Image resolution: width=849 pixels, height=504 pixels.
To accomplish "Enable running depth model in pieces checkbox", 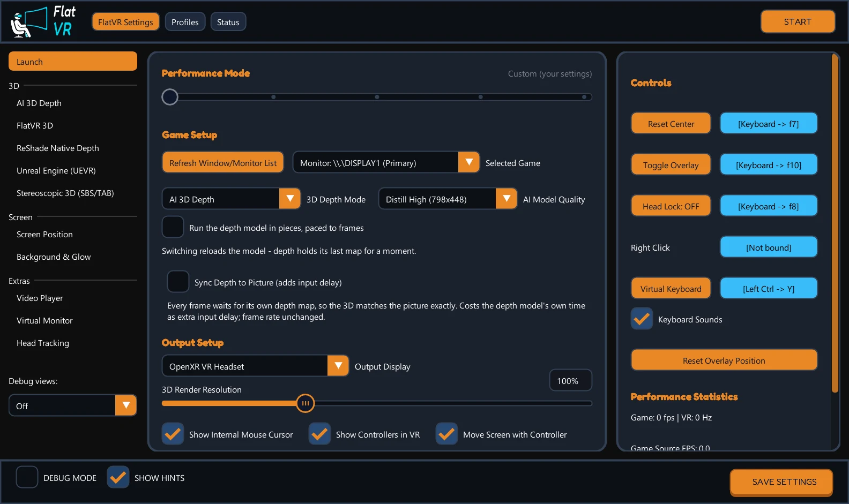I will click(173, 227).
